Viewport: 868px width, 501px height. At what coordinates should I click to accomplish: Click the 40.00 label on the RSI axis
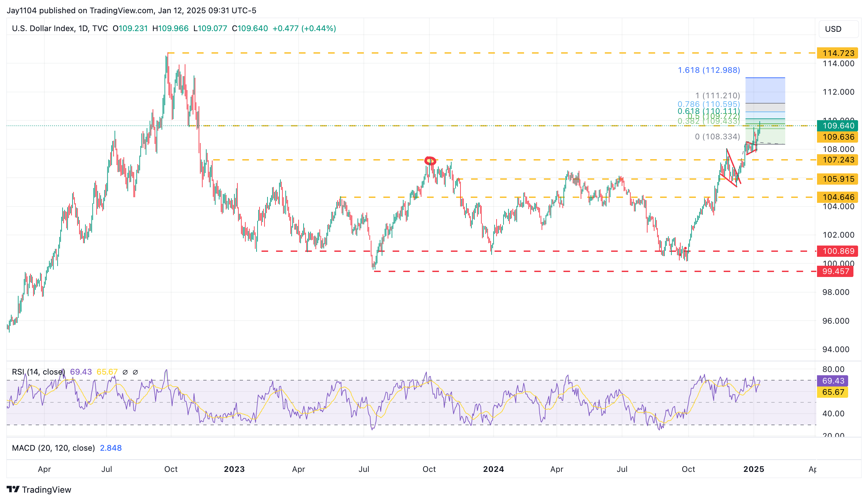[834, 414]
